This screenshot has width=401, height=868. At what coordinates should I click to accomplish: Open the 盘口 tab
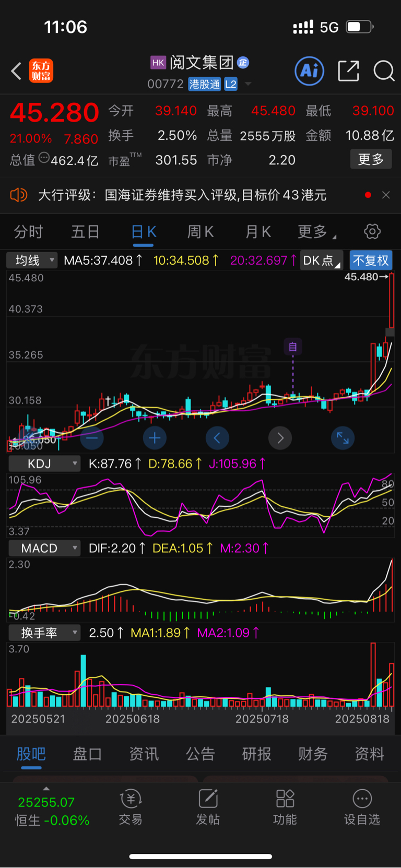tap(87, 754)
